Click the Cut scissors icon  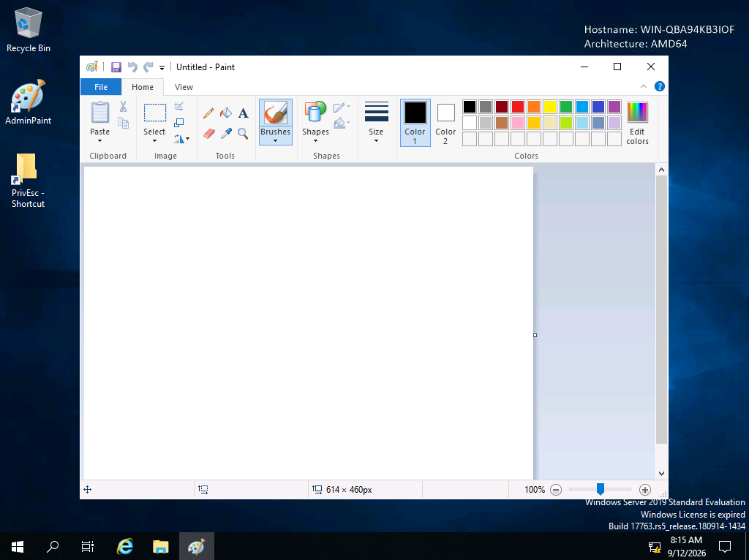[x=123, y=107]
